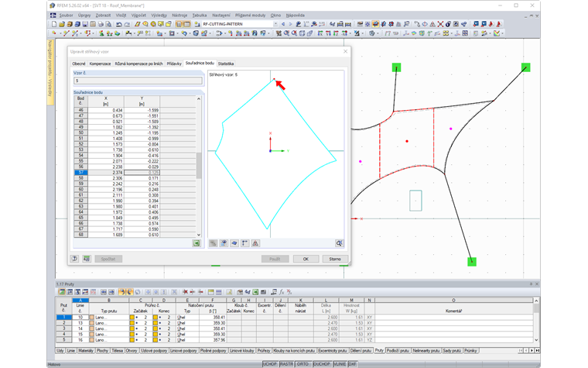
Task: Click the red X delete results icon
Action: [440, 24]
